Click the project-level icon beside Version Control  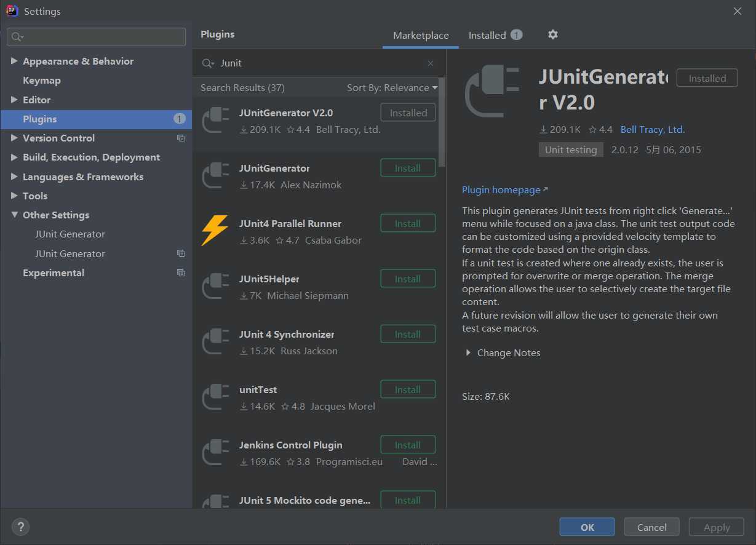181,138
